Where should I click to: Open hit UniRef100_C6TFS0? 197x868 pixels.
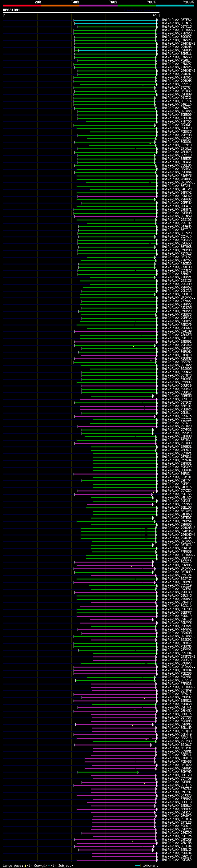(x=177, y=20)
